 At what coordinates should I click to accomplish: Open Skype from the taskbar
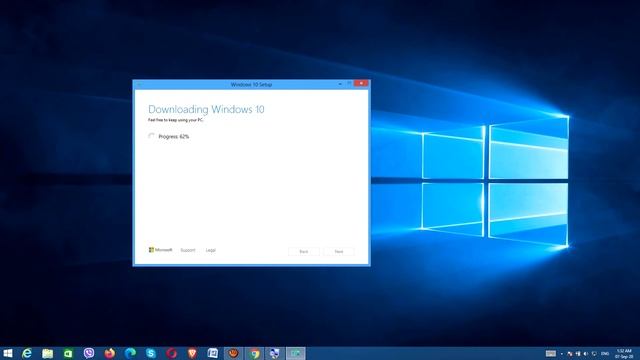click(x=151, y=353)
